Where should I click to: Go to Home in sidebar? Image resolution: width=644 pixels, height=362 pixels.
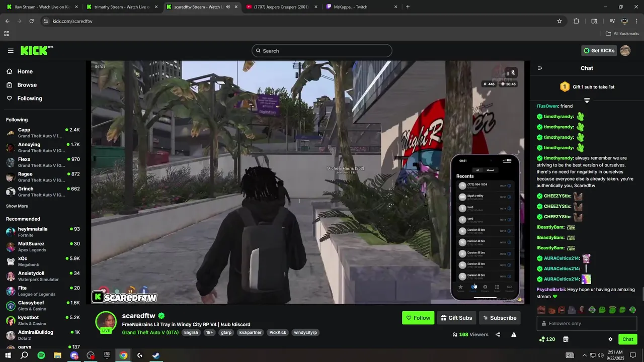pos(25,71)
